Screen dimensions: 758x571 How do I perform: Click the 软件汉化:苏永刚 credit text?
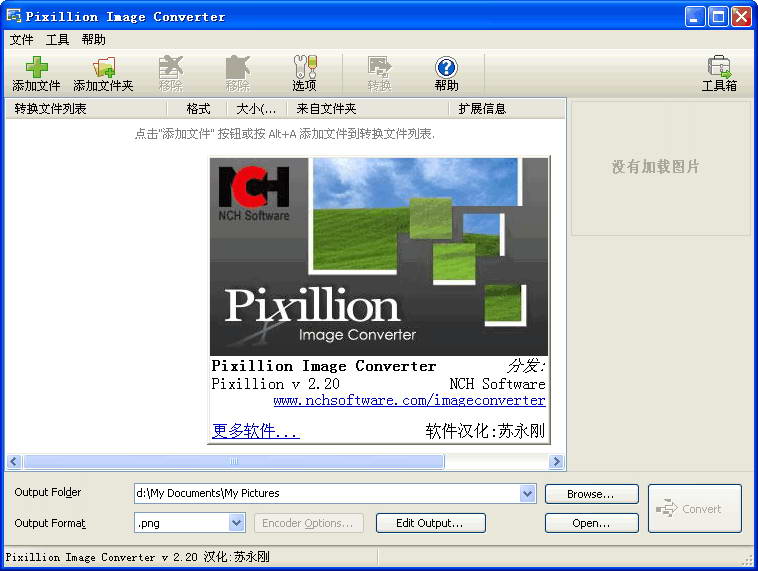tap(485, 431)
